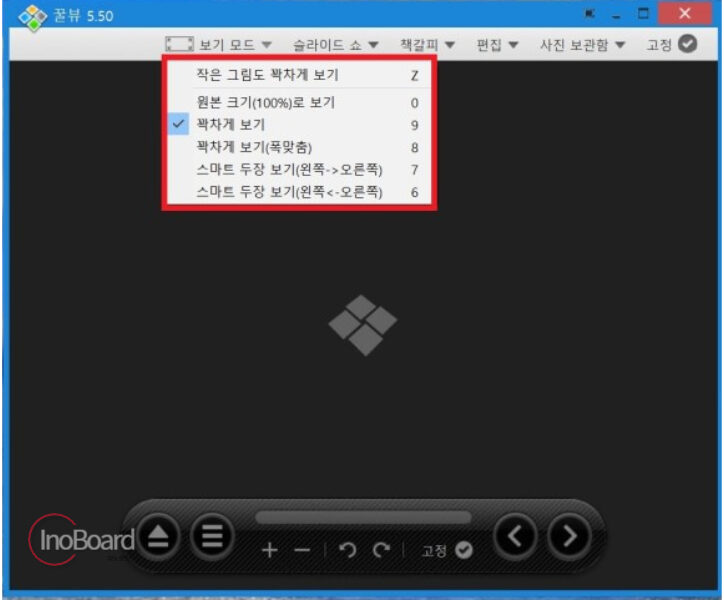Select the checked 꽉차게 보기 entry

(x=299, y=124)
